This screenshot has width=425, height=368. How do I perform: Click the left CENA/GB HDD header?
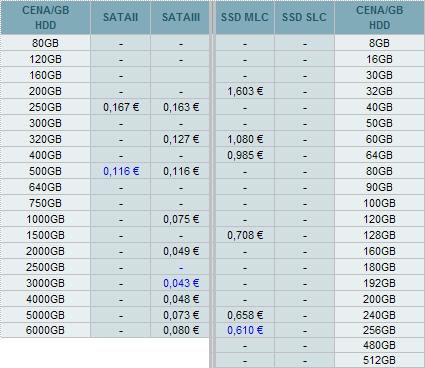coord(45,18)
